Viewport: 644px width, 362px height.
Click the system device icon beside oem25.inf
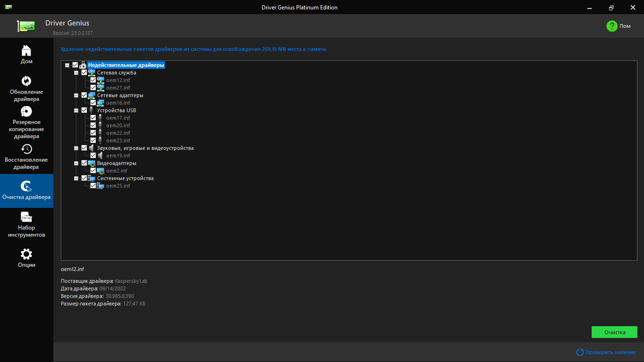coord(100,186)
